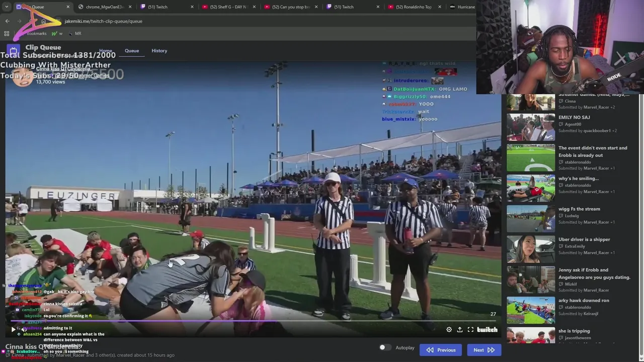The image size is (644, 362).
Task: Open 'Jenny ask if Erobb and Angelaoreo' clip title
Action: 594,274
